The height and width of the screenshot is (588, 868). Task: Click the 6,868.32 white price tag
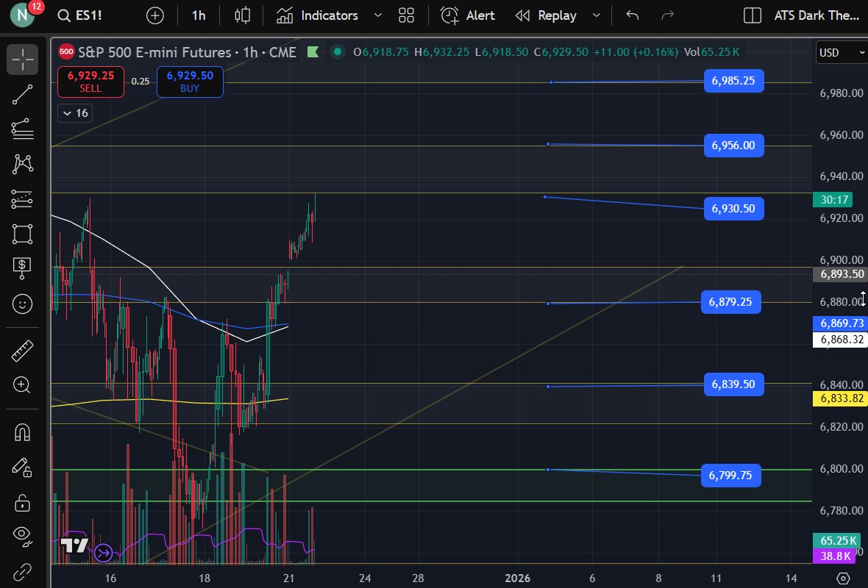[x=842, y=339]
